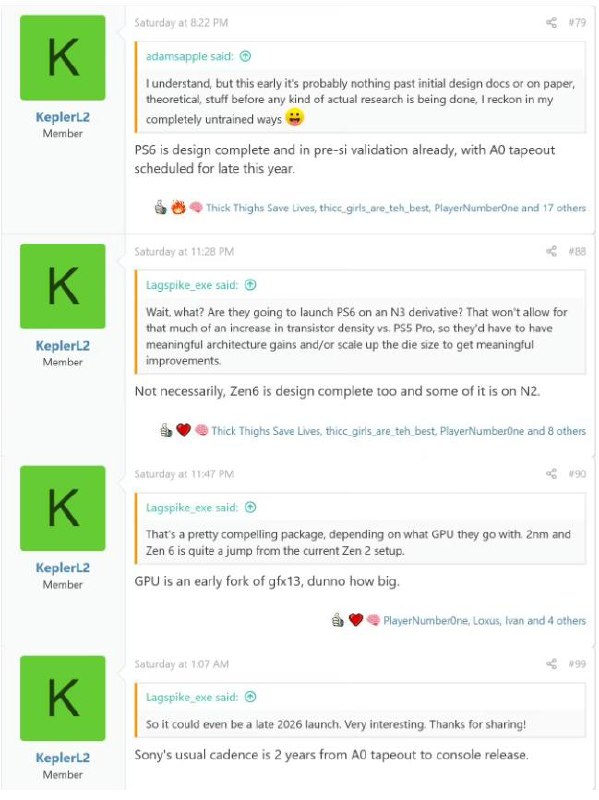599x800 pixels.
Task: Click the share icon on post #88
Action: 552,251
